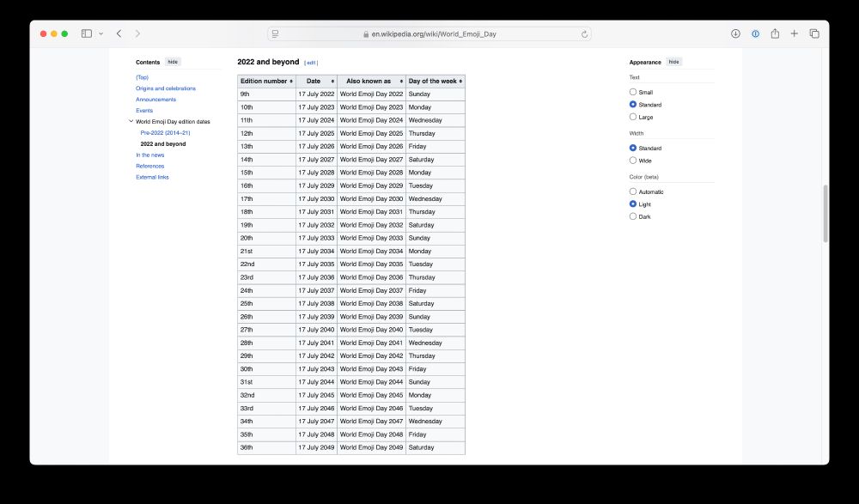859x504 pixels.
Task: Select 2022 and beyond contents entry
Action: pyautogui.click(x=162, y=144)
